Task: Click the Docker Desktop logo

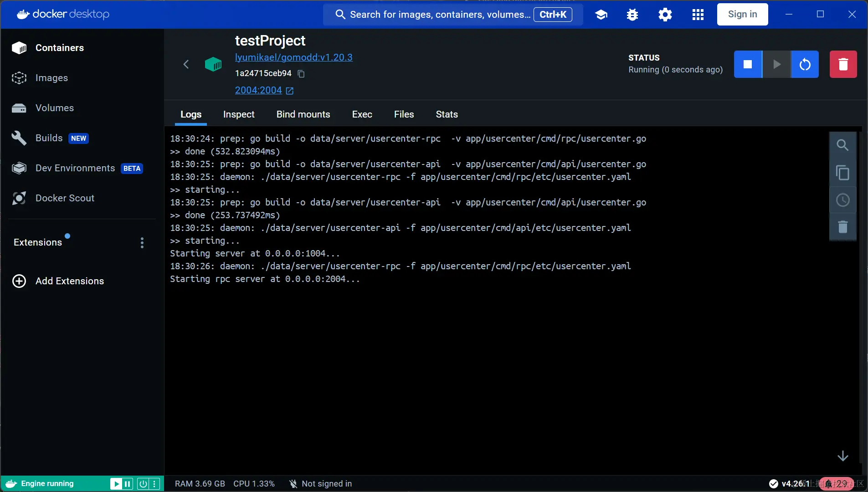Action: pos(63,14)
